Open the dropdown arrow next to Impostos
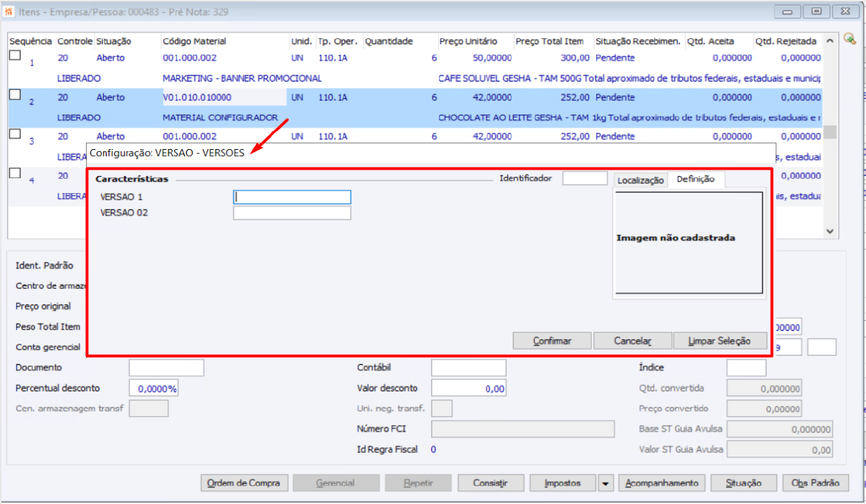The image size is (866, 504). click(605, 483)
